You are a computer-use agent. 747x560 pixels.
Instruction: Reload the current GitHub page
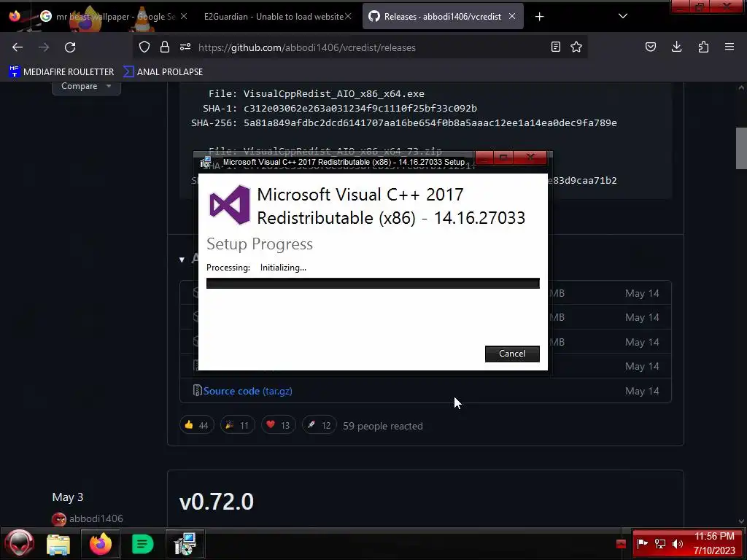click(70, 47)
